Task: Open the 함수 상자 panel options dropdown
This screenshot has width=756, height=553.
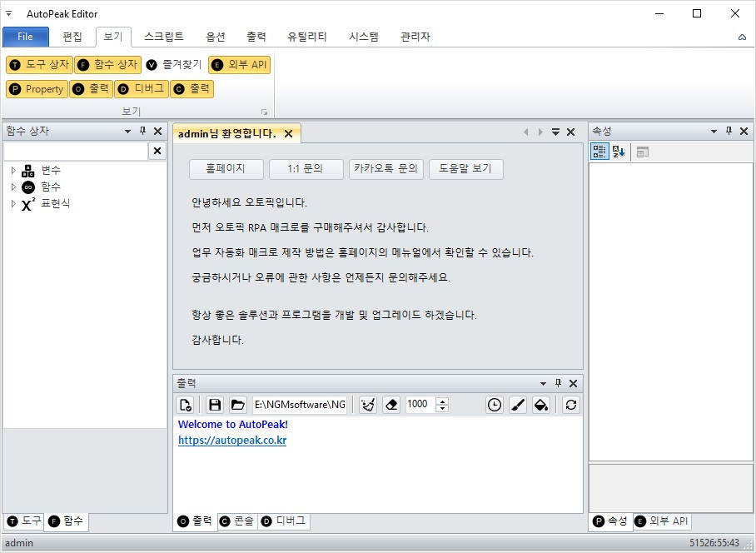Action: [127, 131]
